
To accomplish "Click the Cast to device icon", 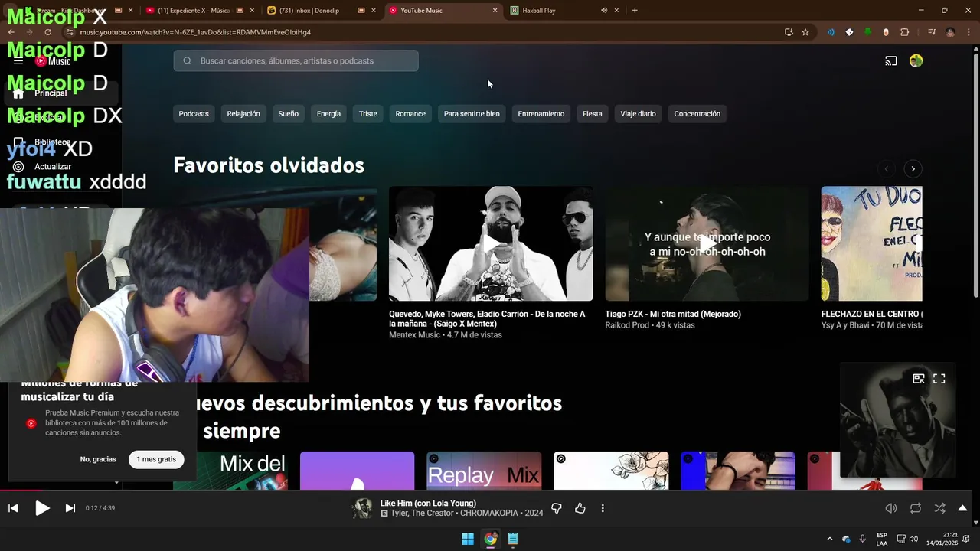I will point(891,60).
